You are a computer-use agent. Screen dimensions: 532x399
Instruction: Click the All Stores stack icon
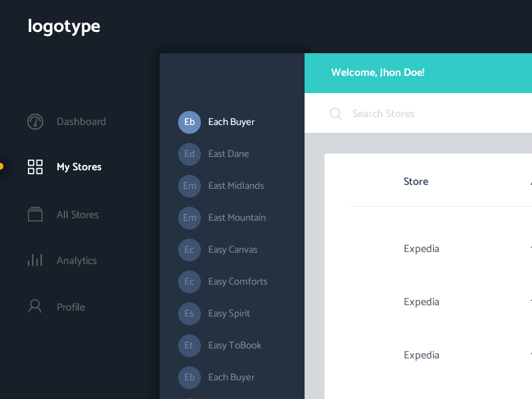pyautogui.click(x=35, y=214)
